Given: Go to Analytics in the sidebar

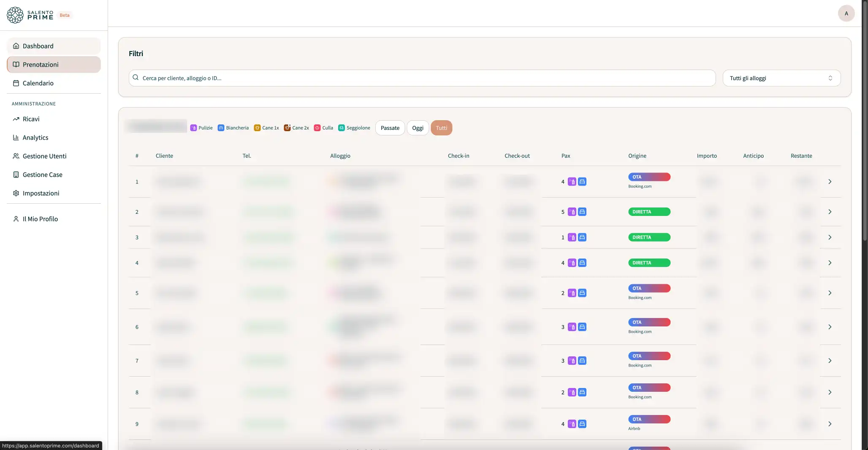Looking at the screenshot, I should pyautogui.click(x=35, y=137).
